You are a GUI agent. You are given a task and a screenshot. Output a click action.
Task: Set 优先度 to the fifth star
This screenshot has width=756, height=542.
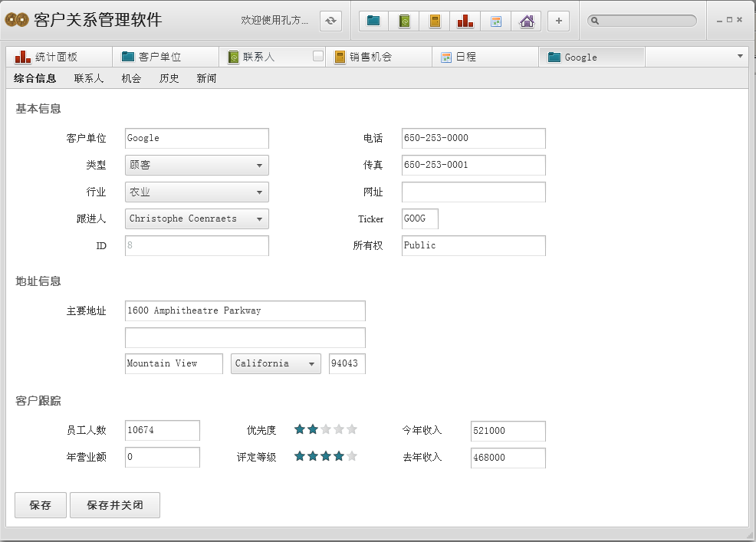click(352, 429)
